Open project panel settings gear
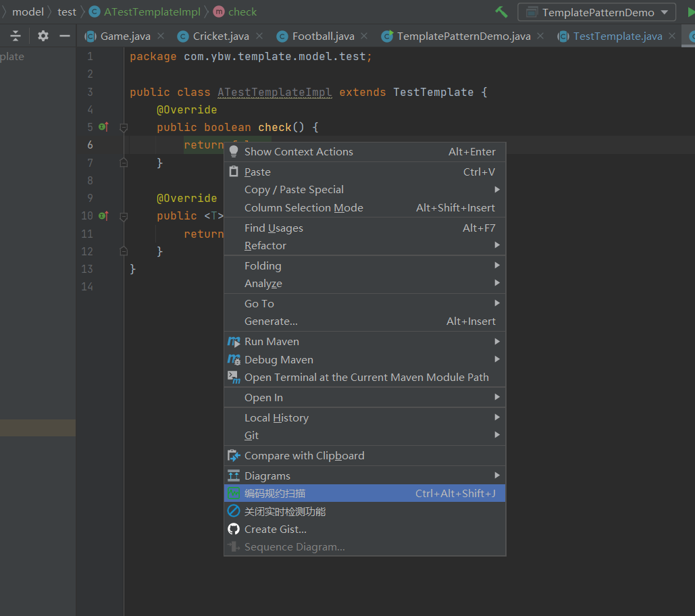Image resolution: width=695 pixels, height=616 pixels. [x=43, y=36]
